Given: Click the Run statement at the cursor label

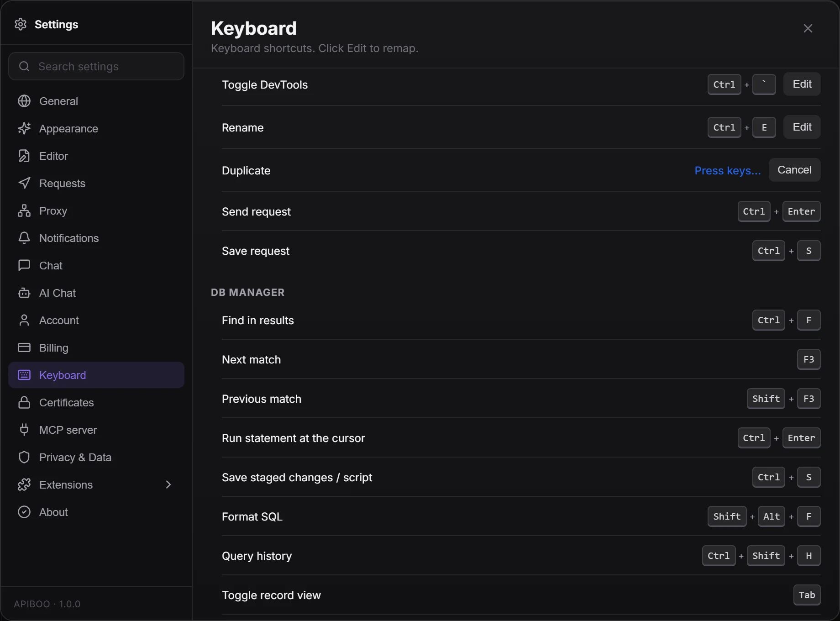Looking at the screenshot, I should pos(294,438).
